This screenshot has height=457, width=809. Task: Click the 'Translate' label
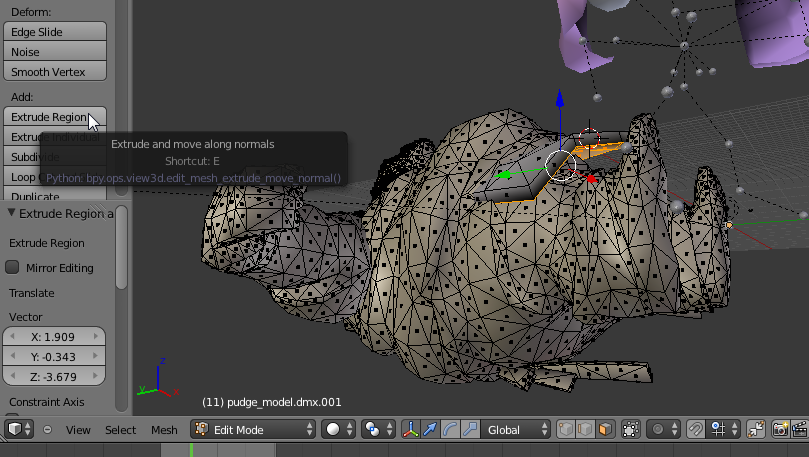click(31, 293)
